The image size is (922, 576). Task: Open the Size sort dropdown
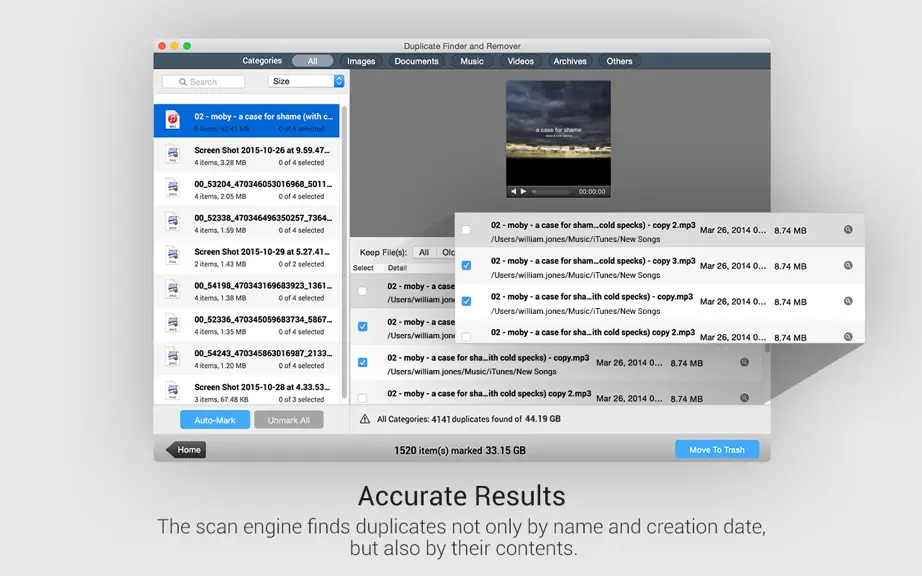click(306, 81)
